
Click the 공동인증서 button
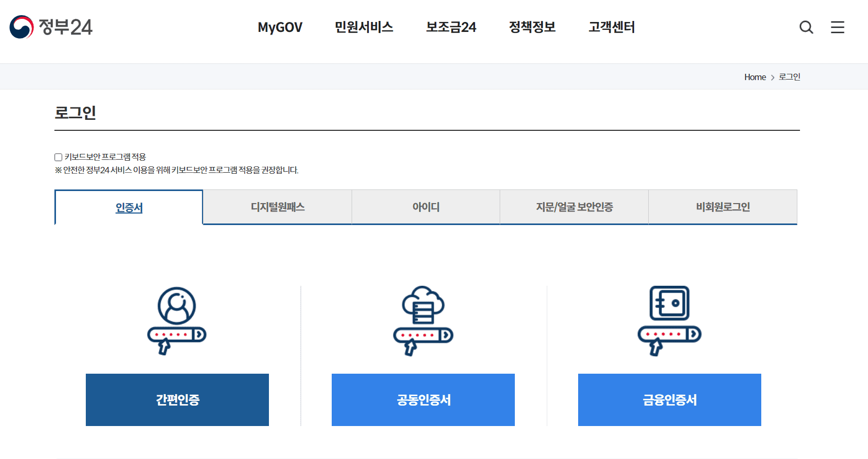[423, 400]
